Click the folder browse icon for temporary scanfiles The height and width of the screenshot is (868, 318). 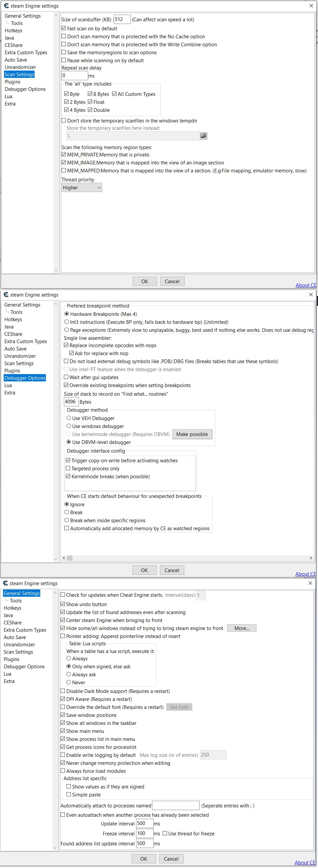click(204, 136)
